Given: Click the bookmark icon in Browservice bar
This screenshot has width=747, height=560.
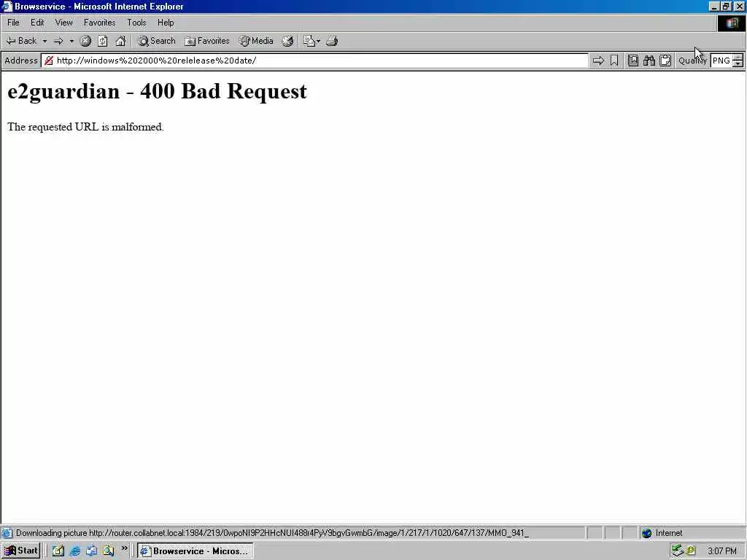Looking at the screenshot, I should point(614,61).
